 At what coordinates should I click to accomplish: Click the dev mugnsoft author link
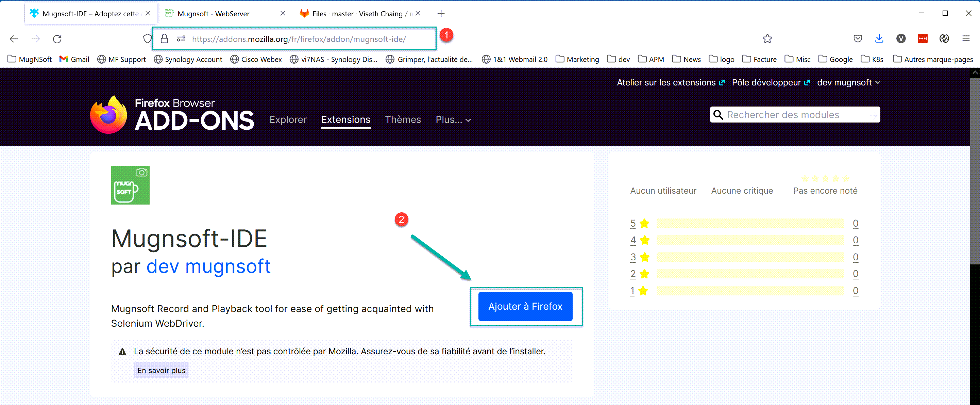(208, 266)
